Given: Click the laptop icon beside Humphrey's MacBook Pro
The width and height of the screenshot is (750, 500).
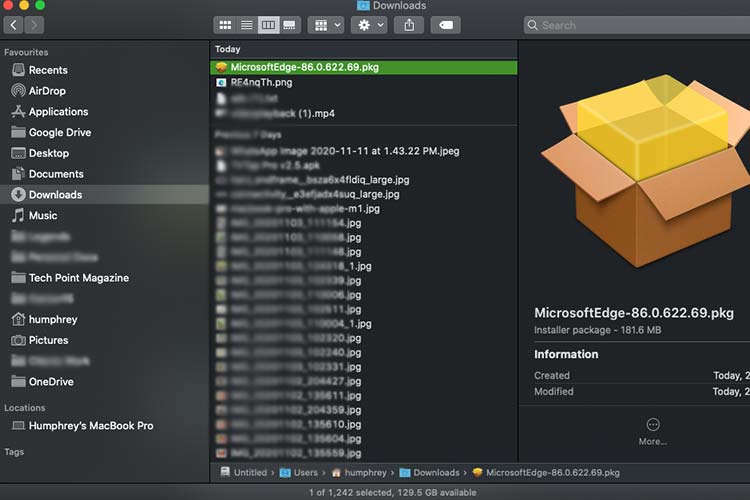Looking at the screenshot, I should point(18,425).
